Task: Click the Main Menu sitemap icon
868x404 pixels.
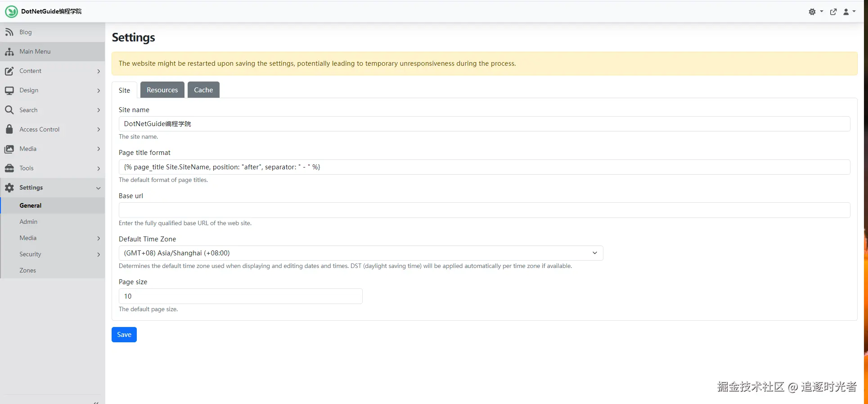Action: [x=9, y=52]
